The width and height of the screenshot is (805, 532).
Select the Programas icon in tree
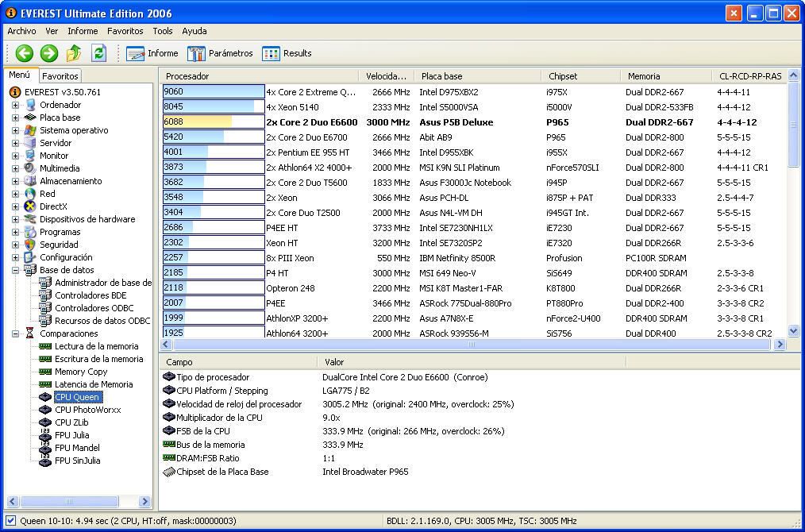[x=30, y=232]
